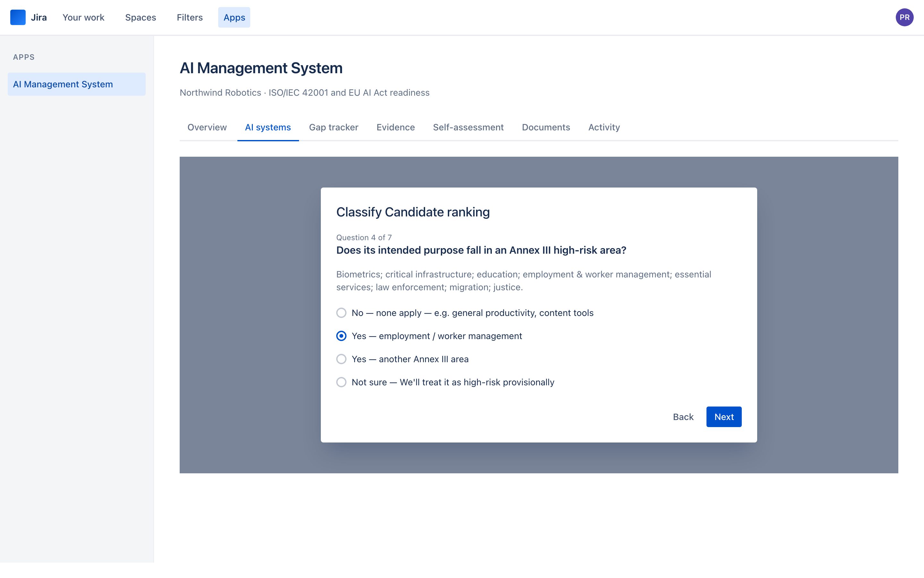Screen dimensions: 924x578
Task: Open the Evidence tab
Action: 396,127
